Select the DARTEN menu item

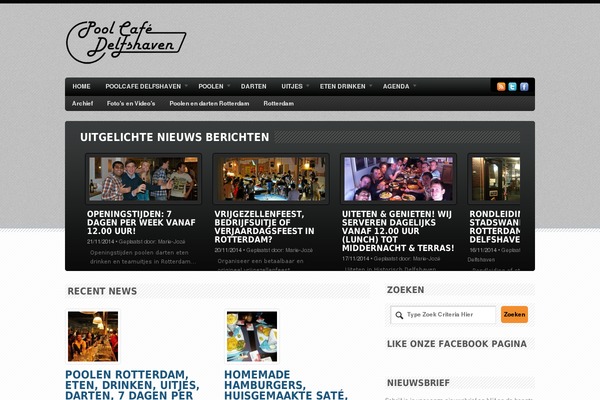(253, 87)
